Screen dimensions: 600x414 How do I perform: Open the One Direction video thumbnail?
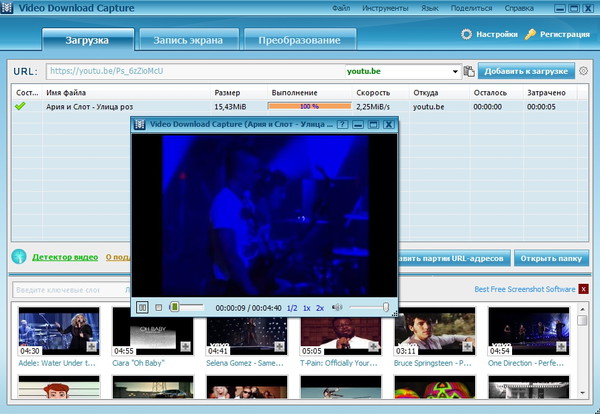point(528,331)
